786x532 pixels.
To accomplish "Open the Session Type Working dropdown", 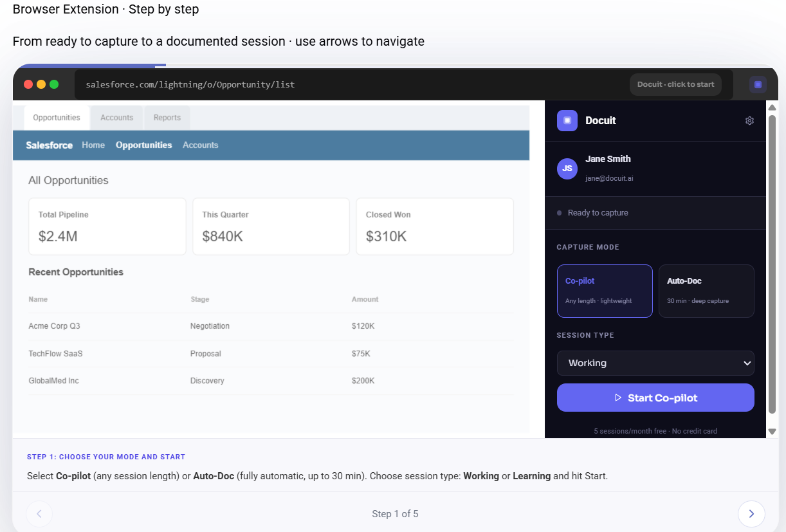I will click(x=655, y=363).
